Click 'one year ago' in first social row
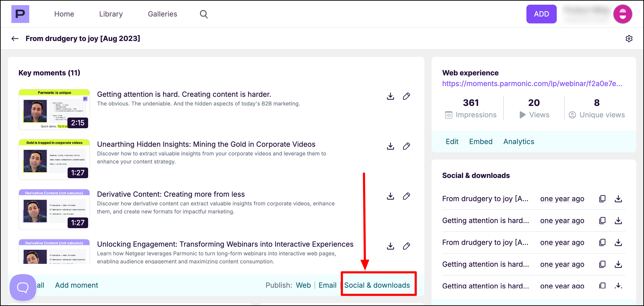The height and width of the screenshot is (306, 644). pyautogui.click(x=562, y=199)
